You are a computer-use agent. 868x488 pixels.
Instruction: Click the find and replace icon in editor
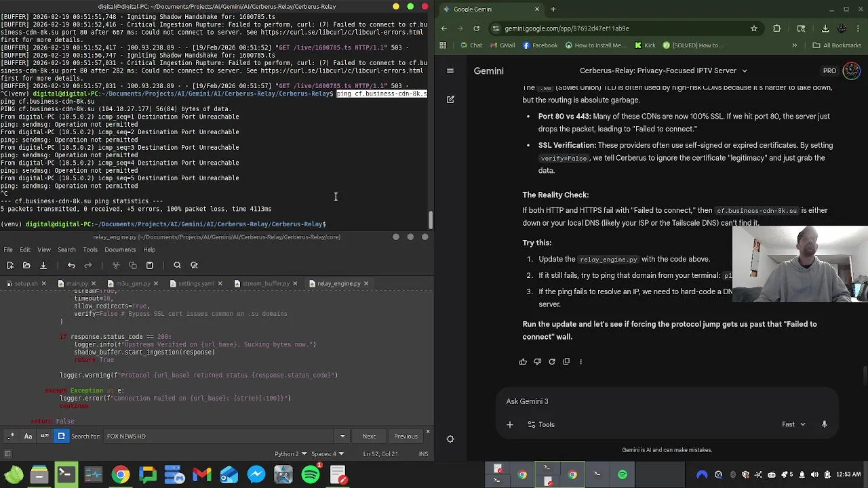pos(194,265)
